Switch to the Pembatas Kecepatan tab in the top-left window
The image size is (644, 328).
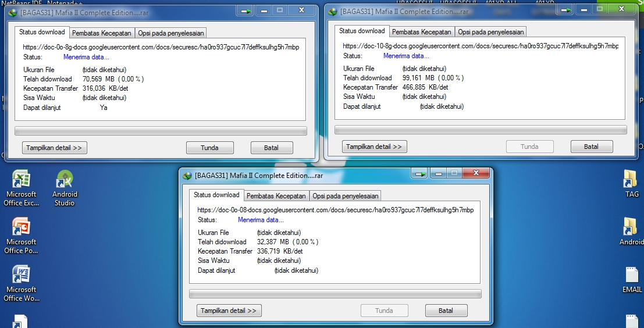click(102, 33)
